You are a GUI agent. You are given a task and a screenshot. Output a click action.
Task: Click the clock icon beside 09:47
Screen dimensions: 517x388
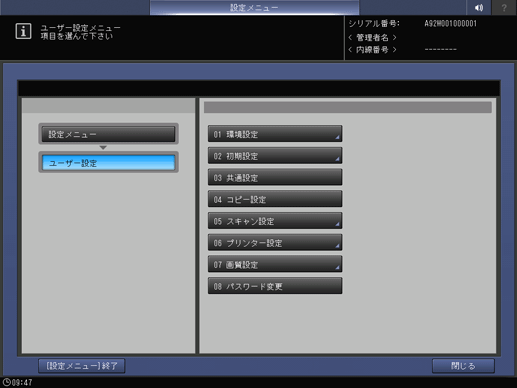[6, 382]
